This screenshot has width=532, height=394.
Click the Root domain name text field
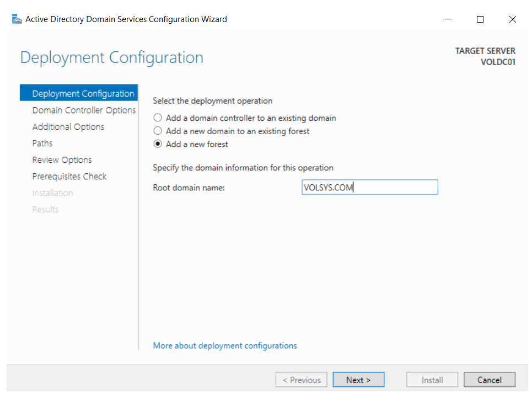click(x=369, y=188)
